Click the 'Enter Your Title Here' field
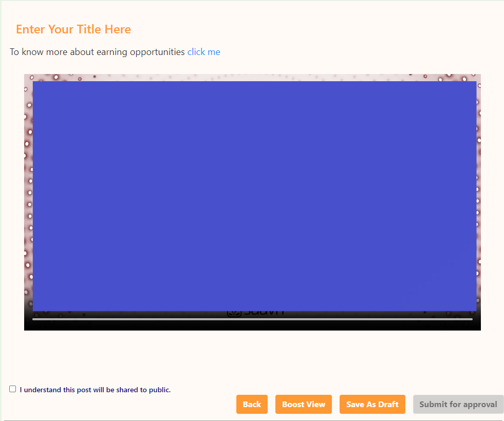504x421 pixels. tap(73, 30)
